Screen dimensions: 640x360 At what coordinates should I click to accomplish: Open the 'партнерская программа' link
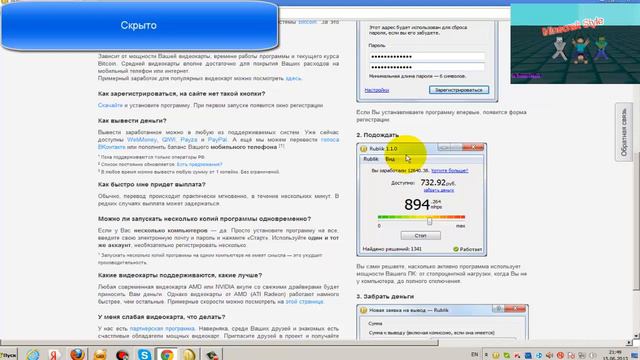162,329
